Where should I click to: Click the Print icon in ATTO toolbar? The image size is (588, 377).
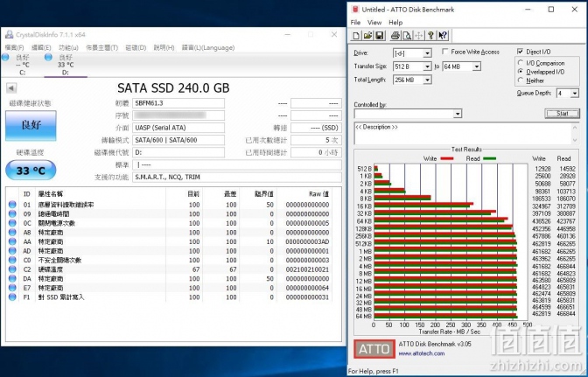click(x=395, y=36)
